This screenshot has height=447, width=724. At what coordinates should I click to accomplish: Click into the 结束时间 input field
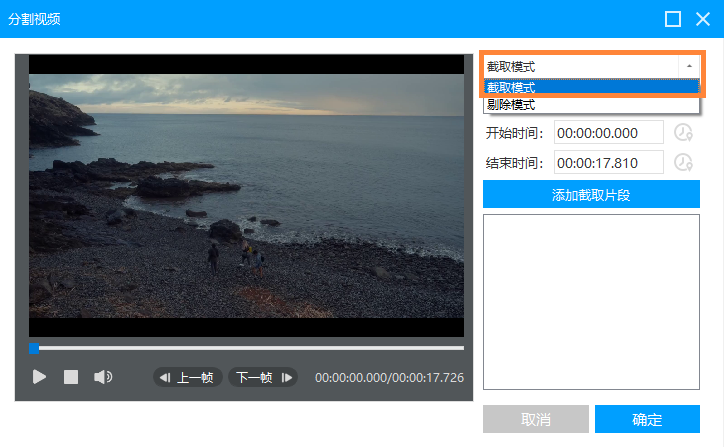click(x=609, y=162)
